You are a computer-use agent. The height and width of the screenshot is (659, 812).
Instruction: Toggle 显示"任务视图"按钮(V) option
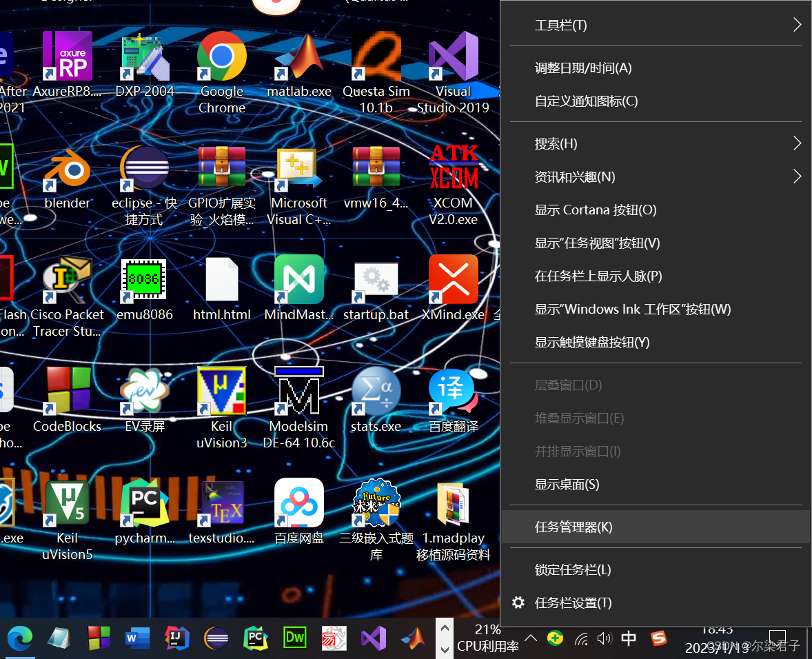pyautogui.click(x=656, y=243)
